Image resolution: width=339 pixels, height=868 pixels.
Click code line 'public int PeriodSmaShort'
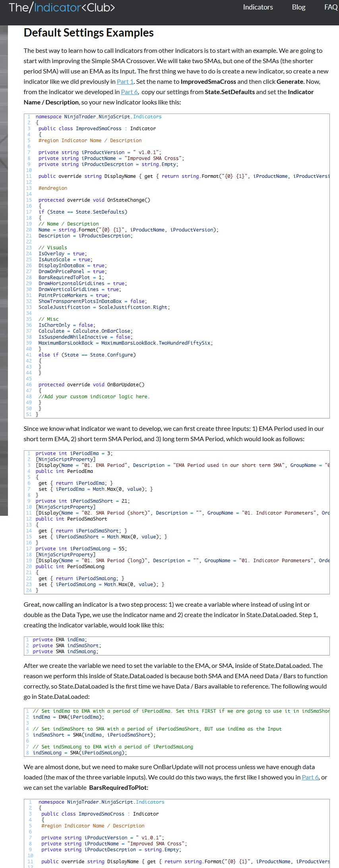[71, 519]
